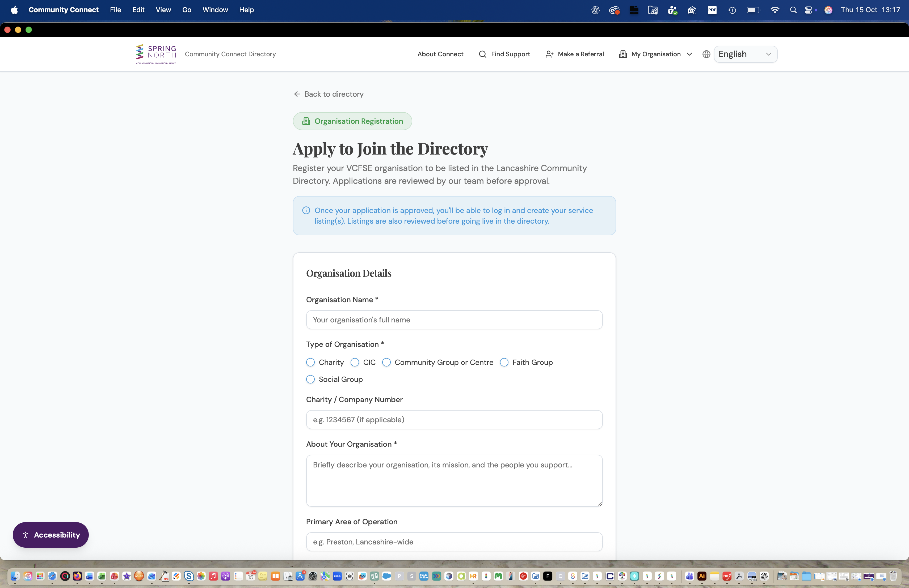Screen dimensions: 909x588
Task: Open Safari from the Dock
Action: pos(52,576)
